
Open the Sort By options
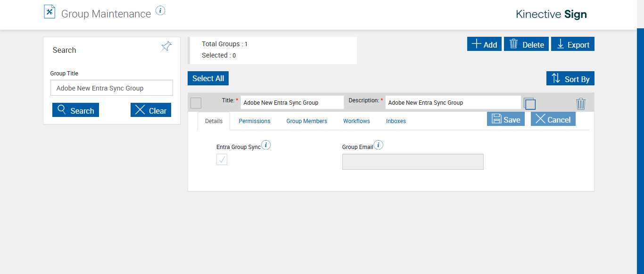570,79
